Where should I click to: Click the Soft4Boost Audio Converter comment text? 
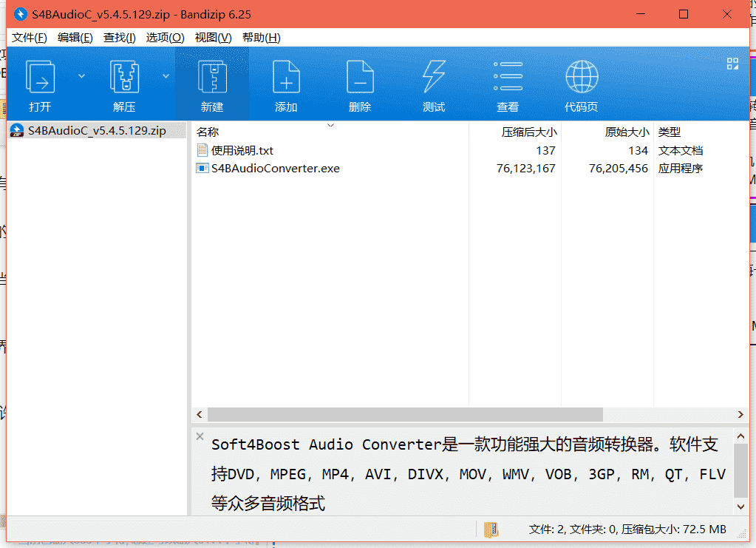(469, 474)
